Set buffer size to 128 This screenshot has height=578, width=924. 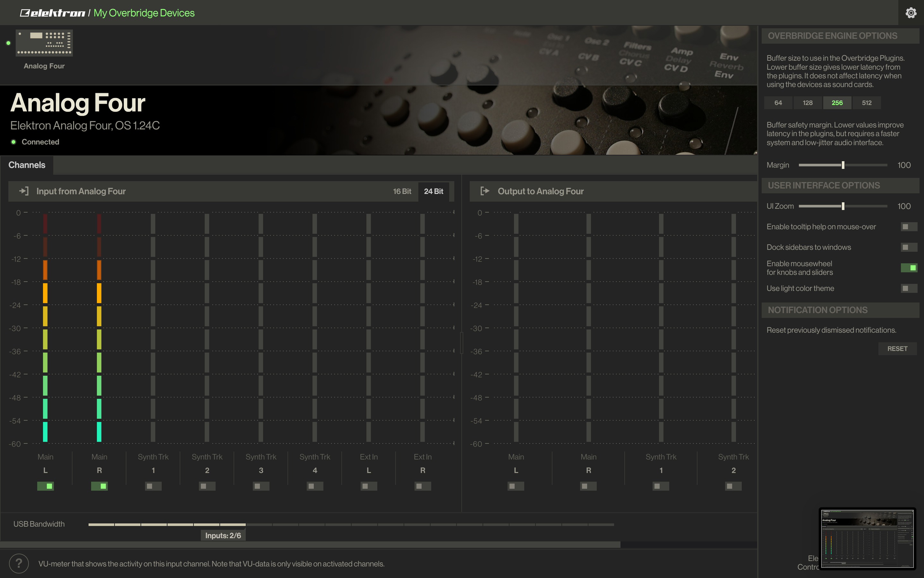pos(808,102)
